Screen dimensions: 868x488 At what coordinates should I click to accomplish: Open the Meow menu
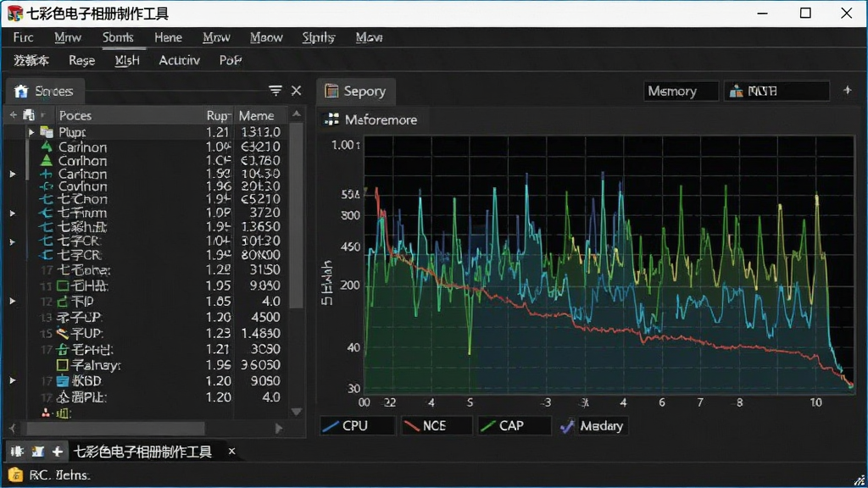[x=266, y=37]
